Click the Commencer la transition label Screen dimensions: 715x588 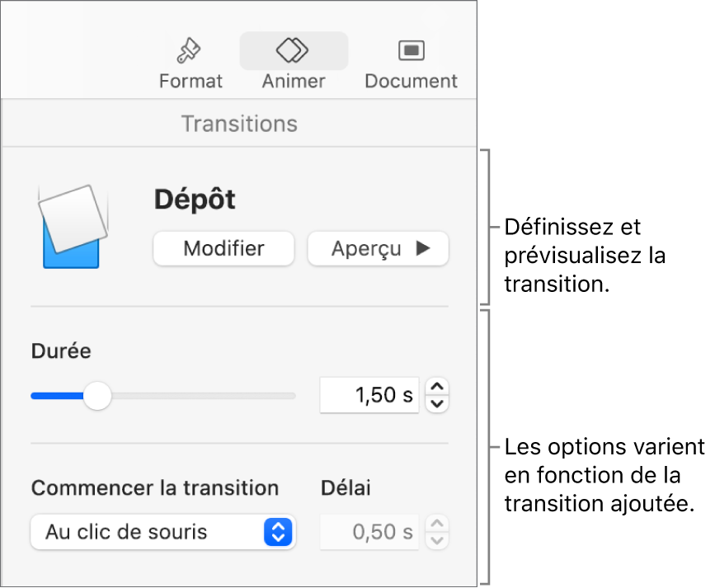155,488
